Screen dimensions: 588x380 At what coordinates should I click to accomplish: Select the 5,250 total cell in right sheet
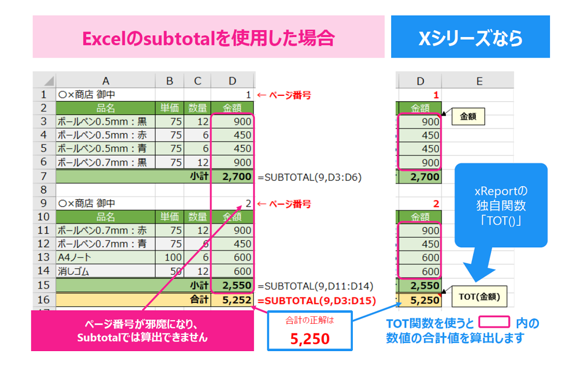coord(420,300)
